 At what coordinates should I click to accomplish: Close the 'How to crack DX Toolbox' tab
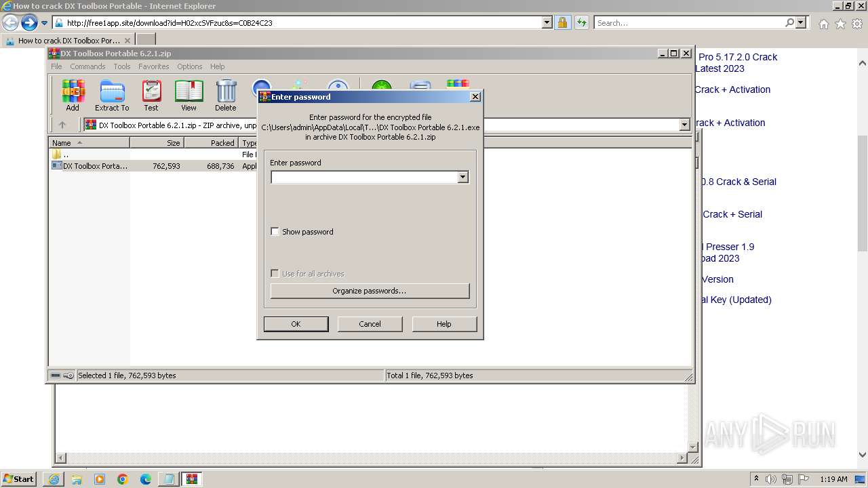(x=127, y=41)
